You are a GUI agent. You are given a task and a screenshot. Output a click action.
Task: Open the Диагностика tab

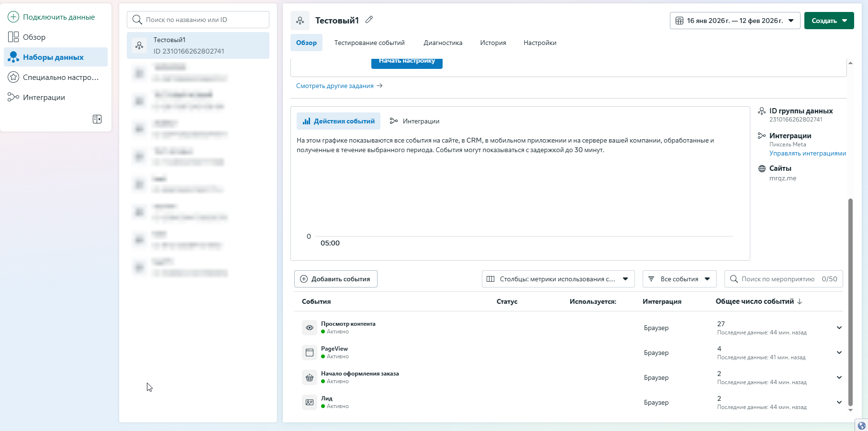pyautogui.click(x=443, y=43)
